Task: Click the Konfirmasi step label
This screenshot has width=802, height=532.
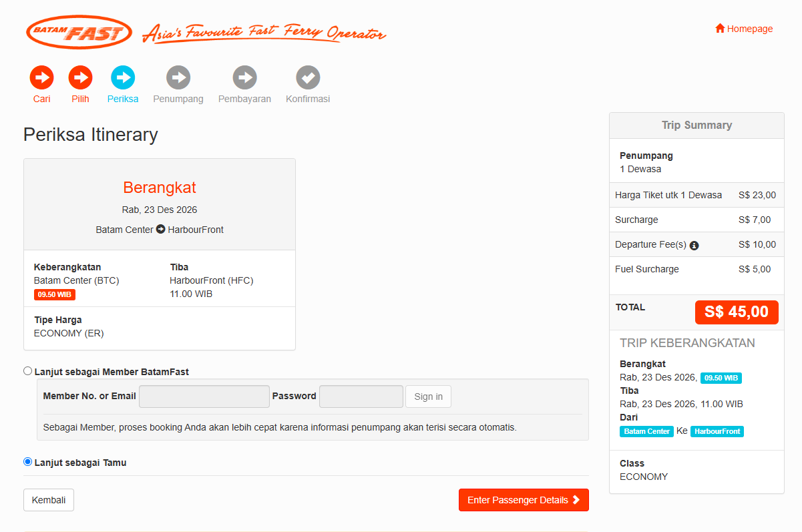Action: pyautogui.click(x=308, y=99)
